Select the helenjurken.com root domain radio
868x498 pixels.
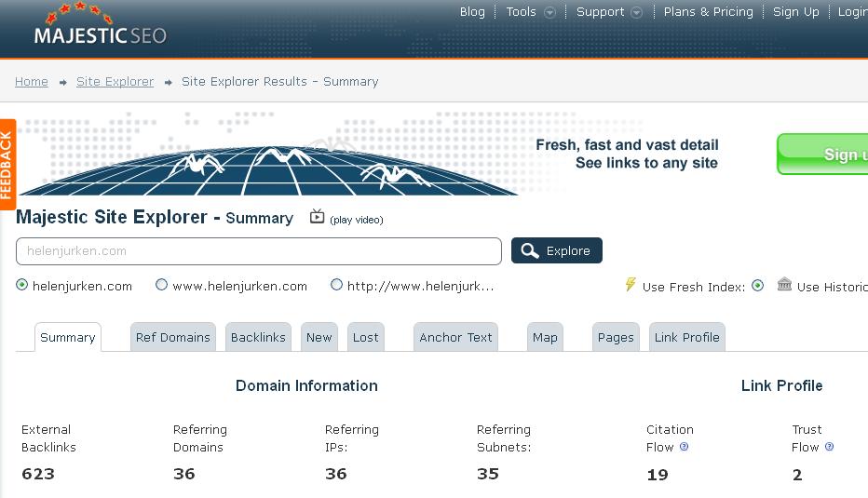(x=21, y=285)
